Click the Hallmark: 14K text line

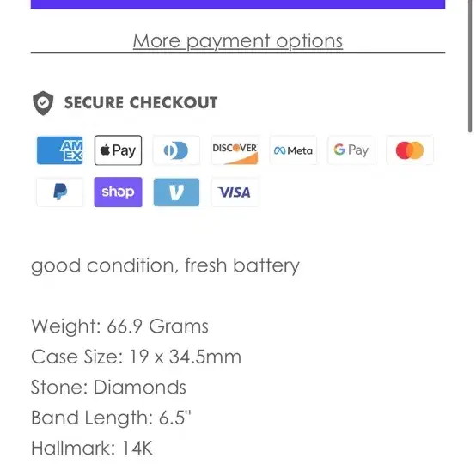coord(92,448)
